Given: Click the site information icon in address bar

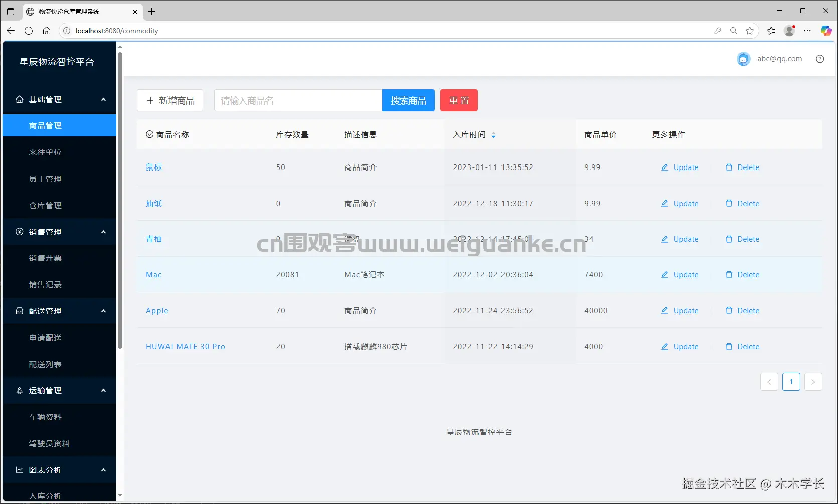Looking at the screenshot, I should (x=67, y=31).
